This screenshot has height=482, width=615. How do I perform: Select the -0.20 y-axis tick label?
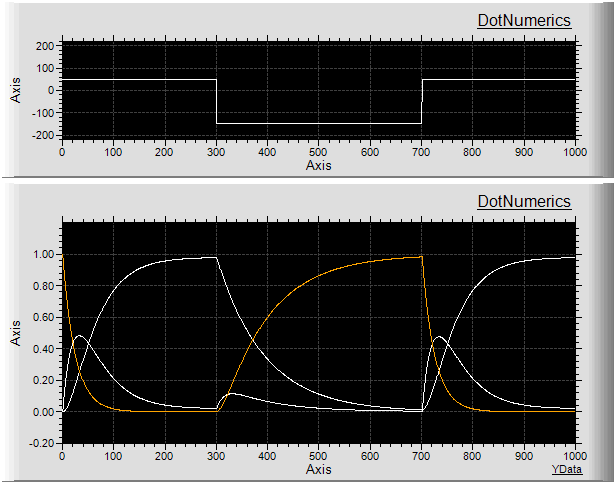(42, 443)
